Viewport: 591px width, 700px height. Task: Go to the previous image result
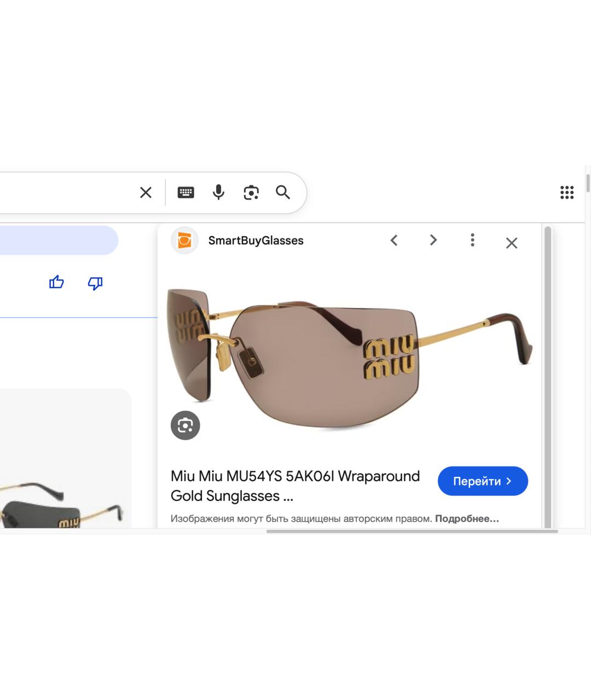pos(394,241)
